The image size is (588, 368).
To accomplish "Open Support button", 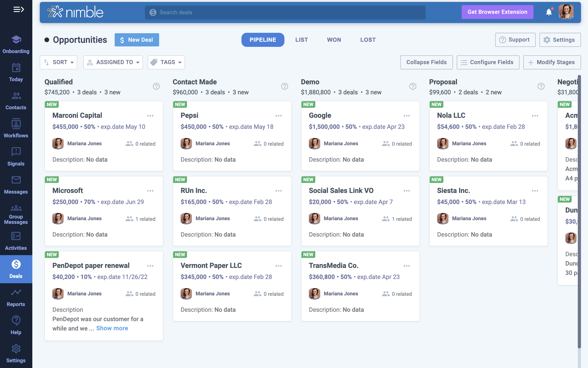I will [515, 40].
